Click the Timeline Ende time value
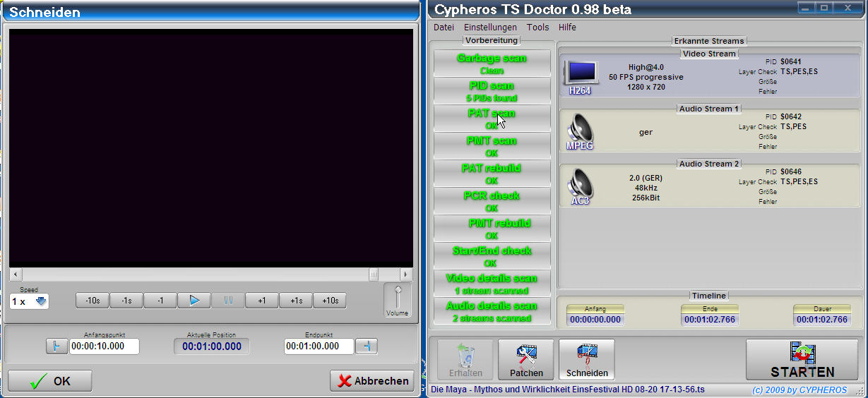This screenshot has height=398, width=868. 710,319
